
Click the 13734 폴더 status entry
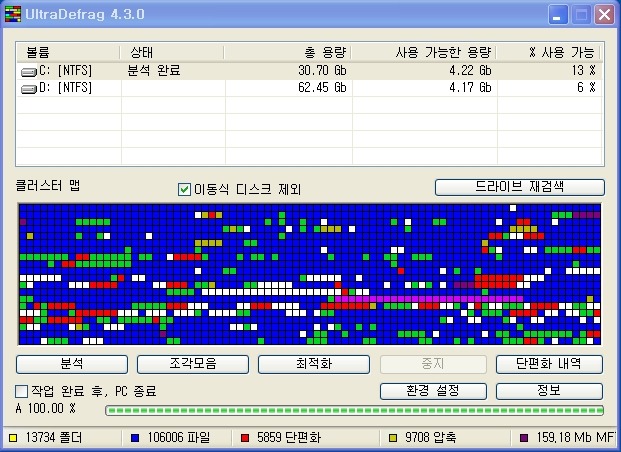click(53, 438)
